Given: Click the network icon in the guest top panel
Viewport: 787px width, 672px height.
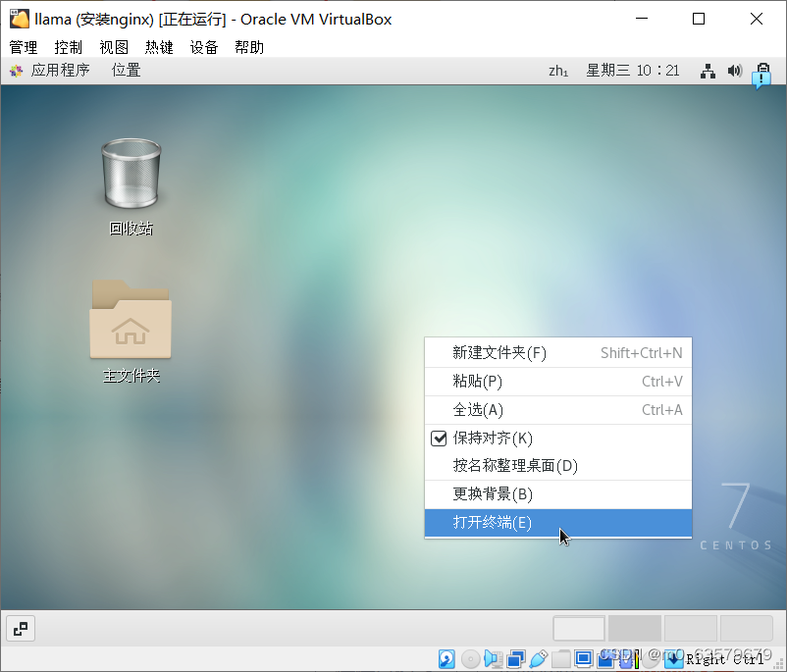Looking at the screenshot, I should tap(708, 71).
